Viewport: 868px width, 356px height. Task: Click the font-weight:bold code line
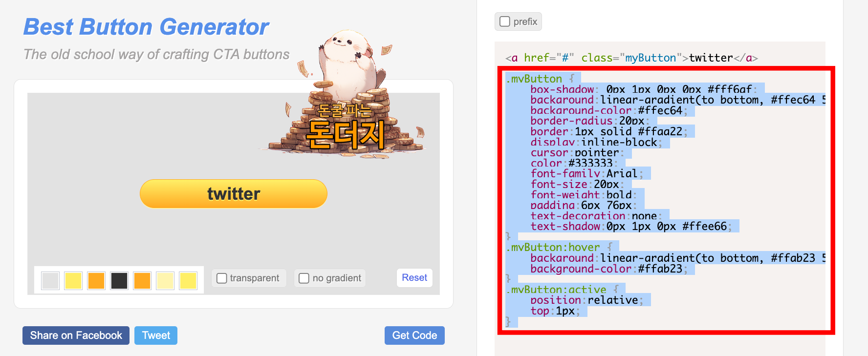pyautogui.click(x=584, y=195)
